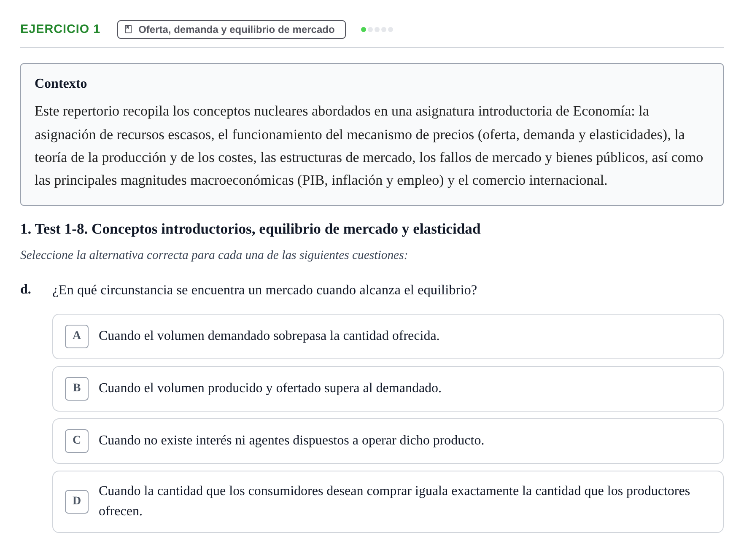
Task: Click the question text about market equilibrium
Action: (x=264, y=290)
